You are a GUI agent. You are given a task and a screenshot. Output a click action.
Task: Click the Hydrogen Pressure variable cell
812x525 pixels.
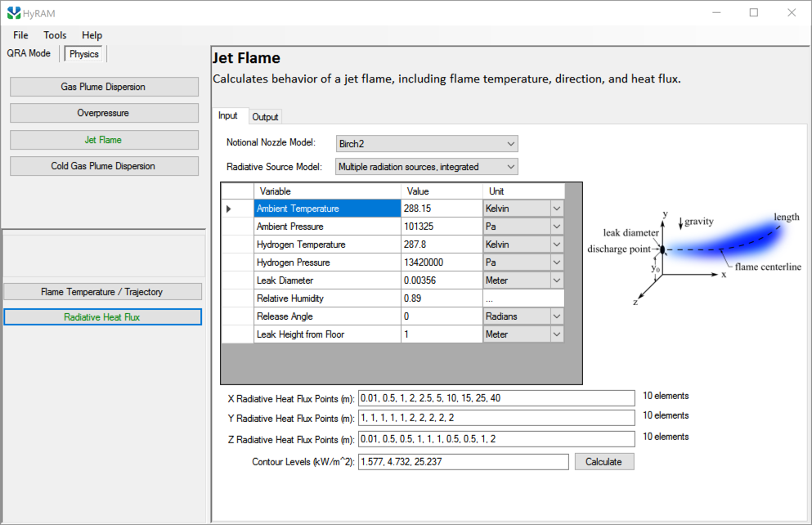[327, 262]
